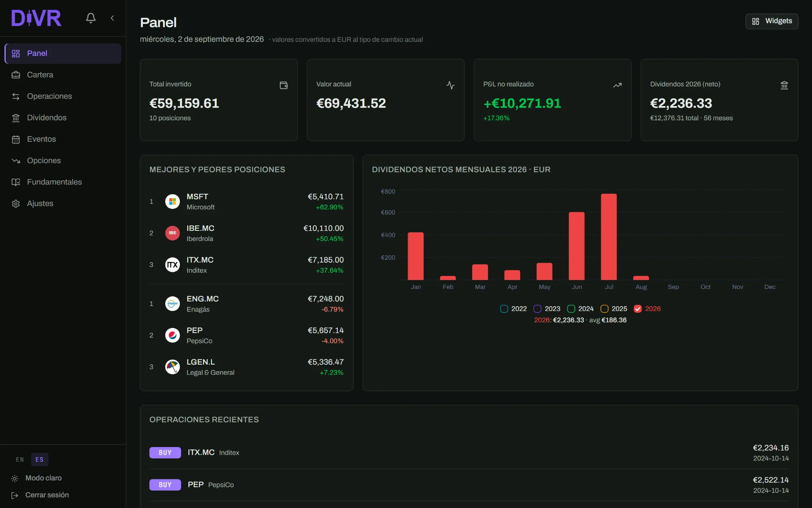Screen dimensions: 812x508
Task: Collapse the sidebar with the chevron arrow
Action: (x=112, y=18)
